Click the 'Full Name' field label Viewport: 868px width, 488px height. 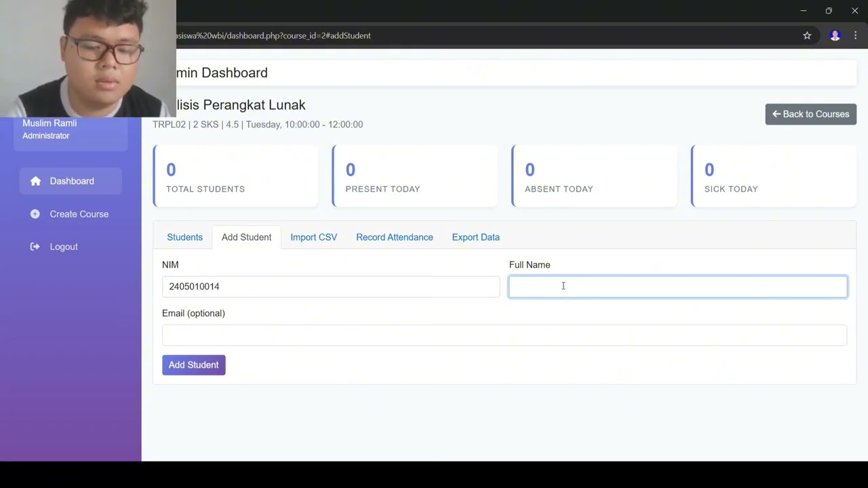(x=530, y=265)
